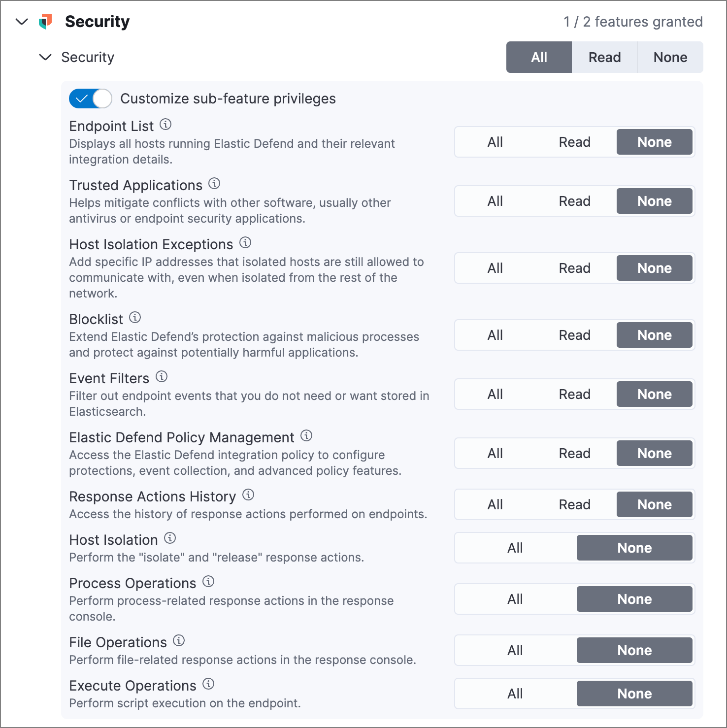The image size is (727, 728).
Task: Click the Host Isolation Exceptions info icon
Action: (x=245, y=242)
